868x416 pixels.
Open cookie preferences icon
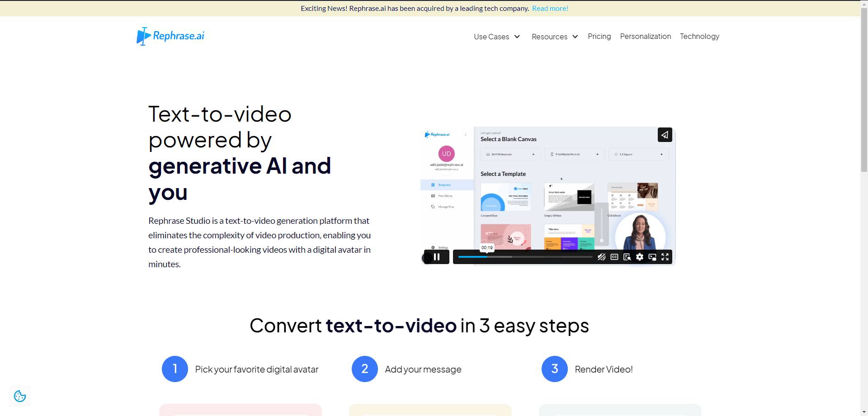20,396
